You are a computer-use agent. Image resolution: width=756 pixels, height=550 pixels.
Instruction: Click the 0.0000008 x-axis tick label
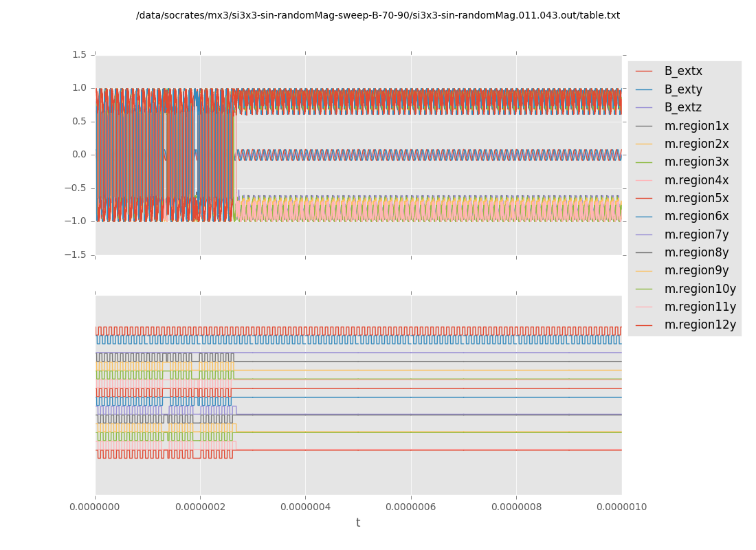pos(516,507)
